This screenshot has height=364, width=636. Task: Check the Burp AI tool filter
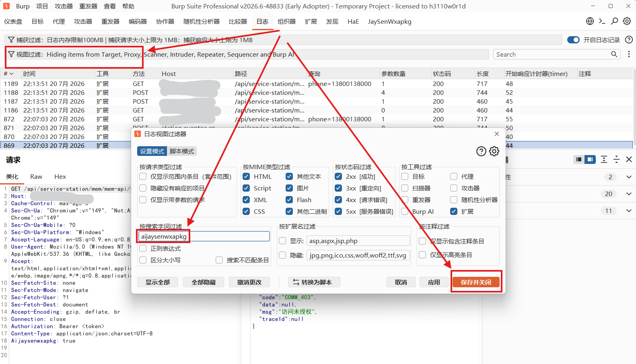coord(405,211)
